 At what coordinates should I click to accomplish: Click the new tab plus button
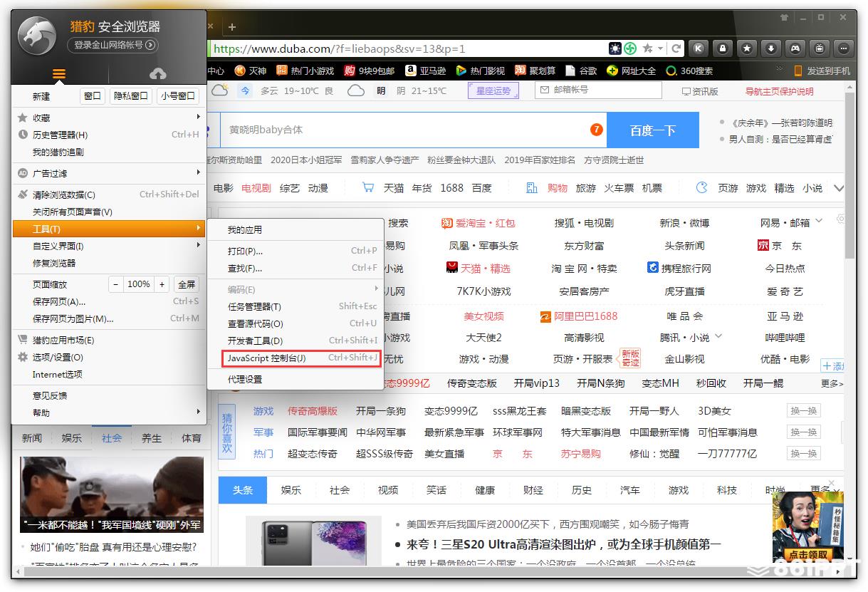pyautogui.click(x=231, y=27)
